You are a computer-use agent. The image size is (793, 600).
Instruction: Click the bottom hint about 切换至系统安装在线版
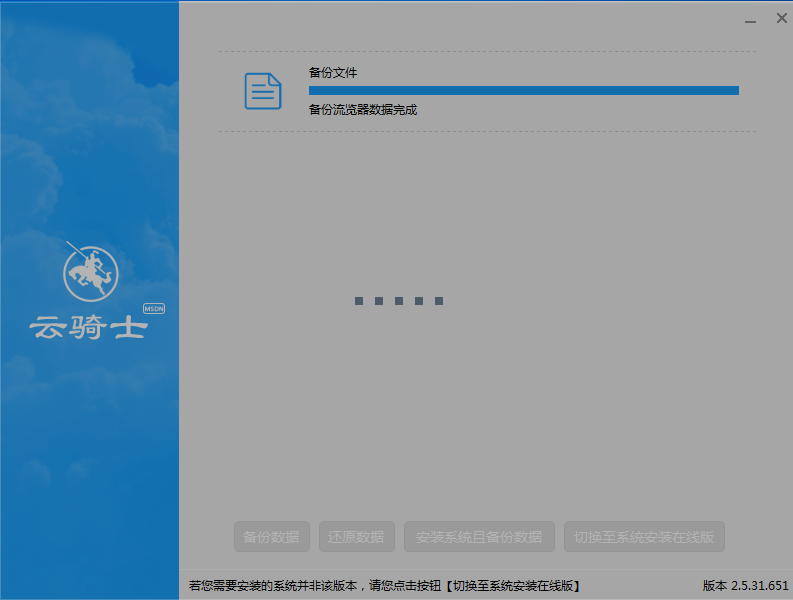pos(384,585)
